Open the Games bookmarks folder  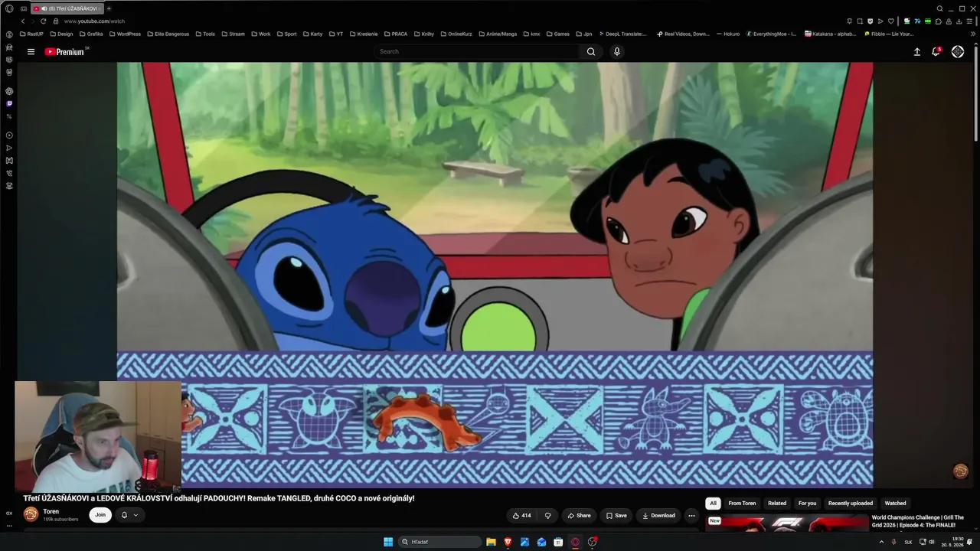pos(557,34)
